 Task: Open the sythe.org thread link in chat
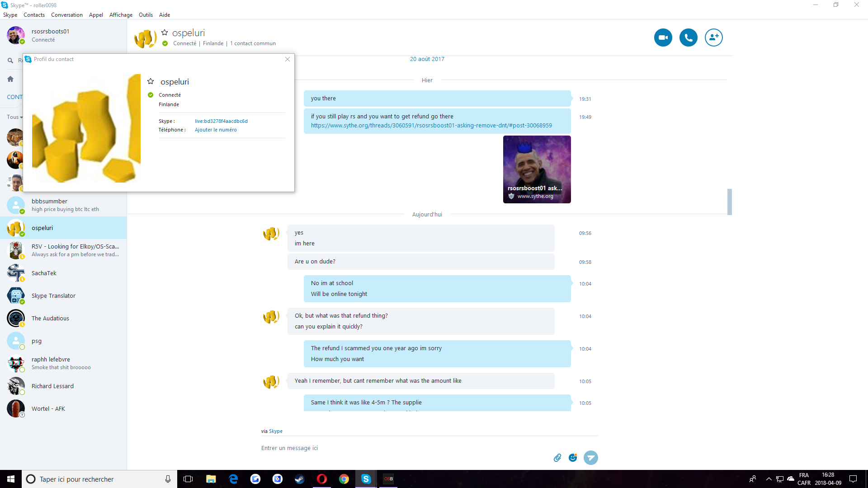pyautogui.click(x=431, y=126)
